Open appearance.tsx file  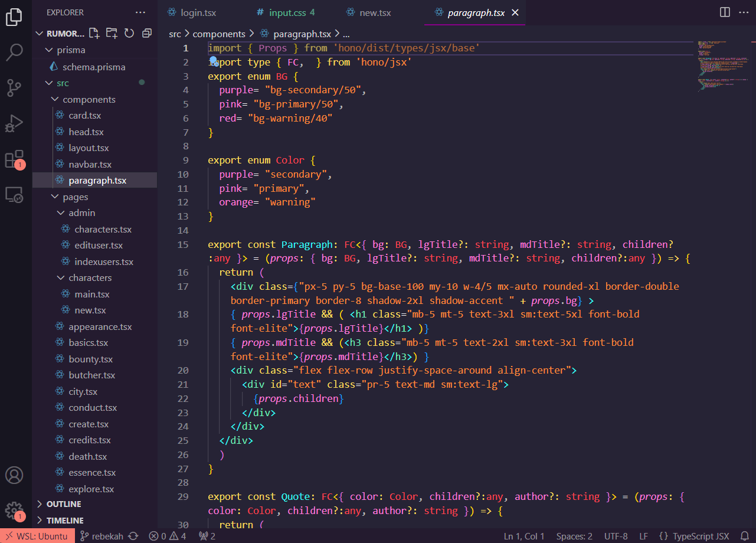(x=100, y=326)
